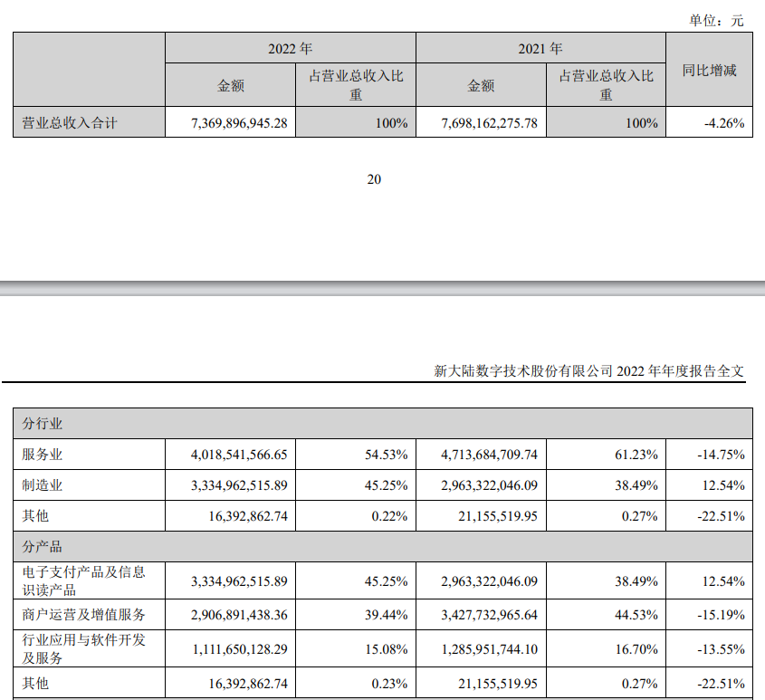Select the 电子支付产品及信息识读产品 row label
Screen dimensions: 765x700
click(x=82, y=580)
